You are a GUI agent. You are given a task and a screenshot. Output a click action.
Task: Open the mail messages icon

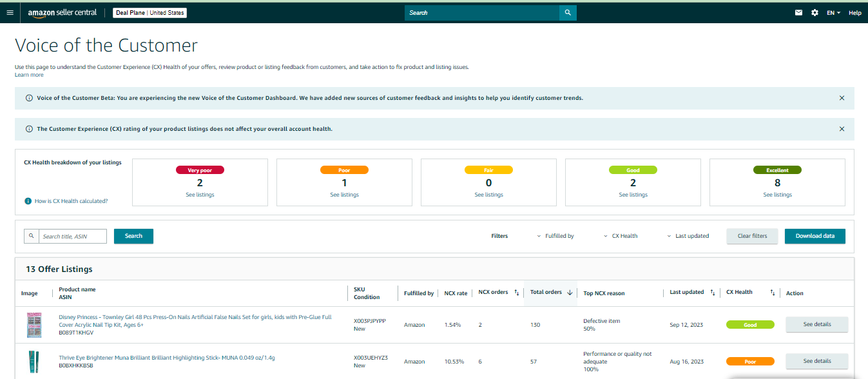(x=799, y=12)
